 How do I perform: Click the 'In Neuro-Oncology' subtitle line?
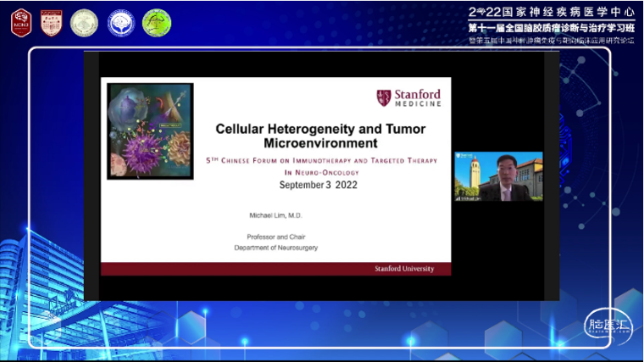point(322,173)
